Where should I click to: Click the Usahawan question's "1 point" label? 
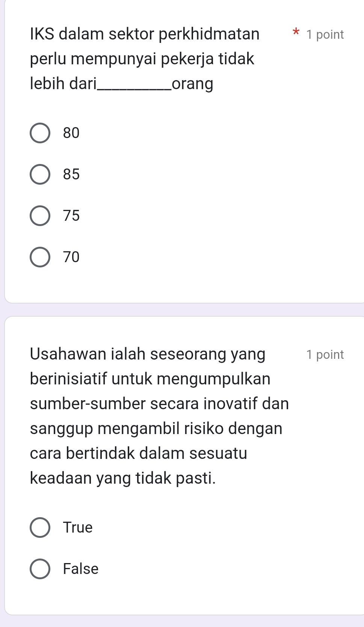[325, 355]
